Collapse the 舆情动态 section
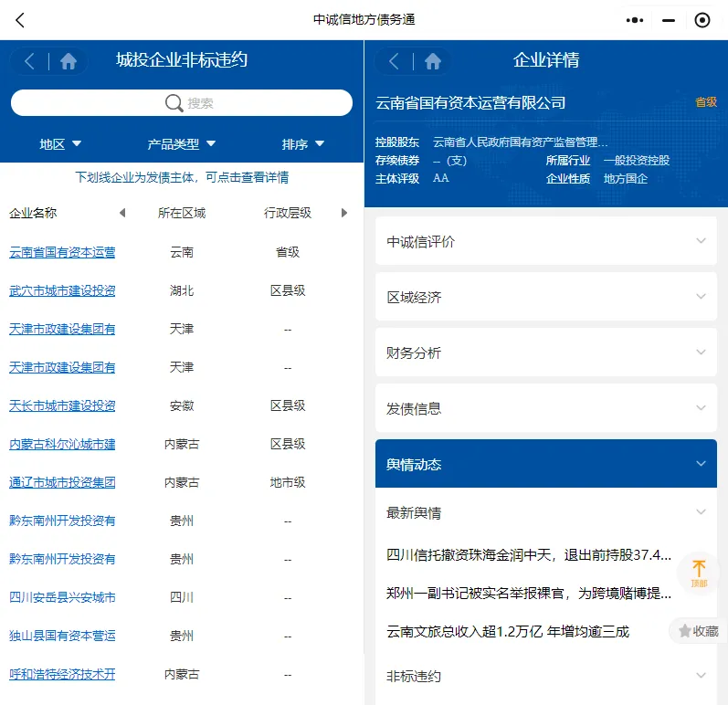728x705 pixels. click(x=546, y=464)
